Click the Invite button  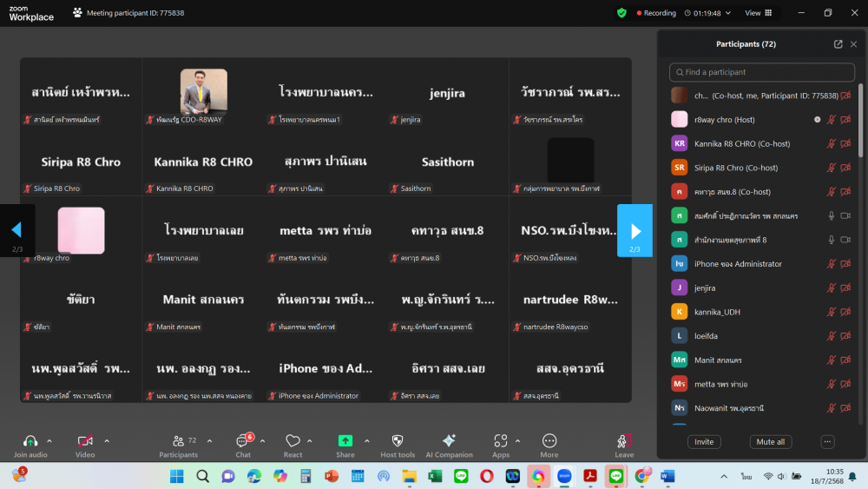tap(704, 441)
